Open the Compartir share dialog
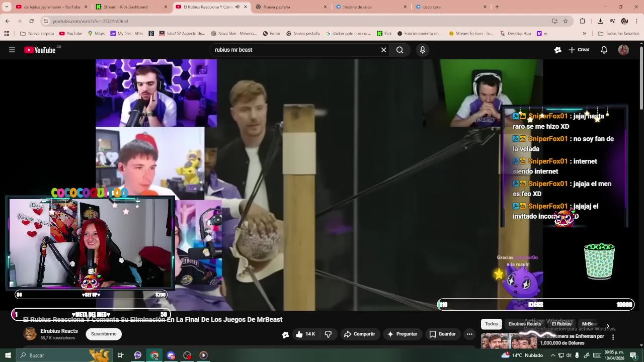The height and width of the screenshot is (362, 644). coord(359,334)
